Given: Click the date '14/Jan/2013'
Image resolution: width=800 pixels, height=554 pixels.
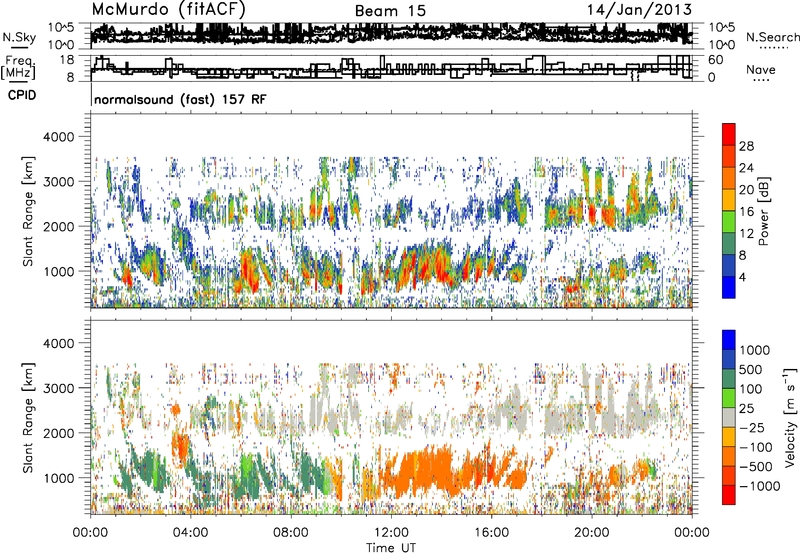Looking at the screenshot, I should pos(639,9).
